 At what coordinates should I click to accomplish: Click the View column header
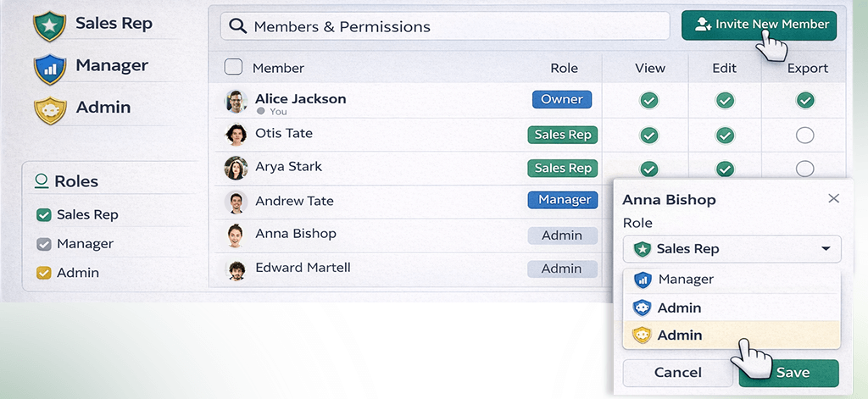pyautogui.click(x=650, y=69)
